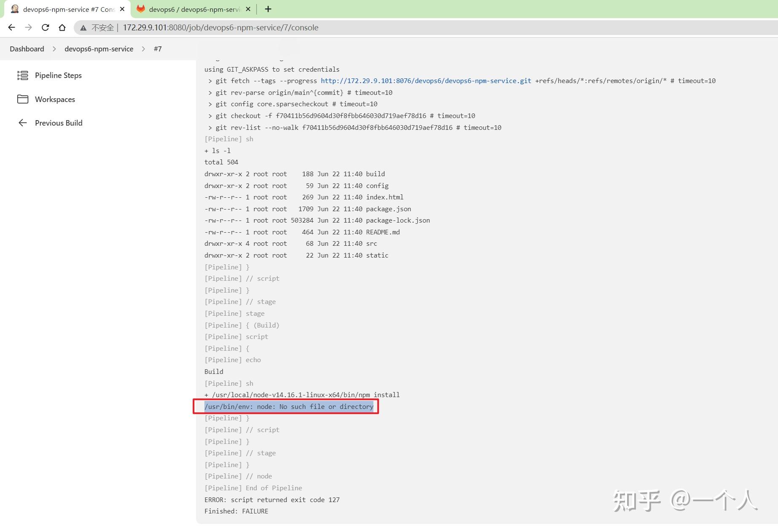Go to Previous Build via the arrow
This screenshot has height=532, width=778.
pyautogui.click(x=59, y=123)
